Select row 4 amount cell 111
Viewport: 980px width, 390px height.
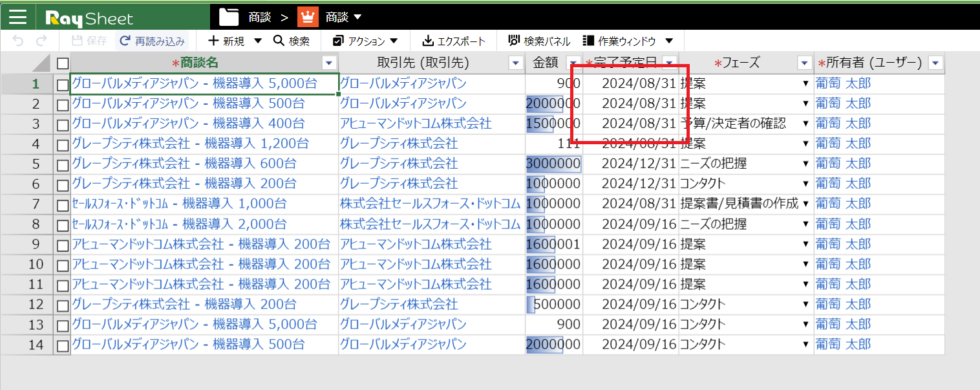(x=554, y=144)
